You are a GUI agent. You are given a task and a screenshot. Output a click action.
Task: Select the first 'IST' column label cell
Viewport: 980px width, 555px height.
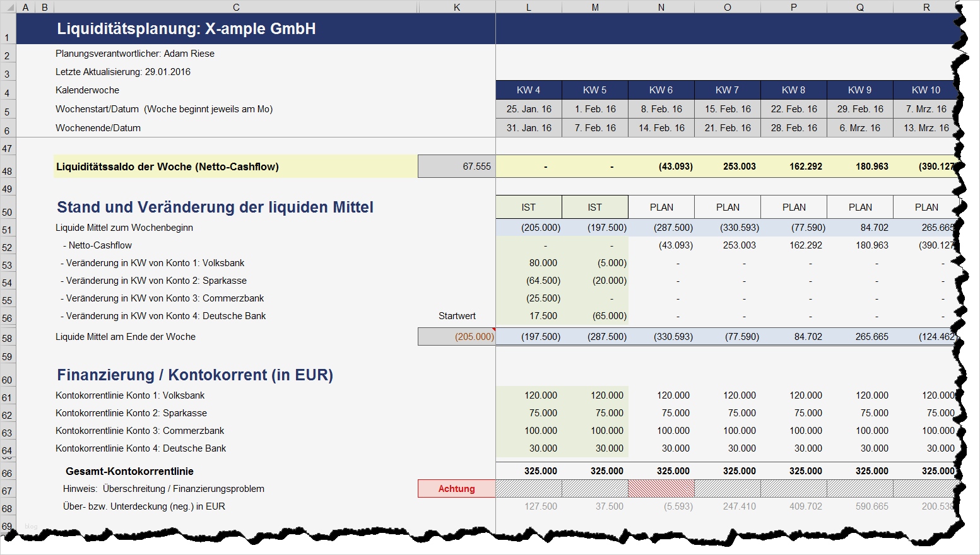(528, 206)
